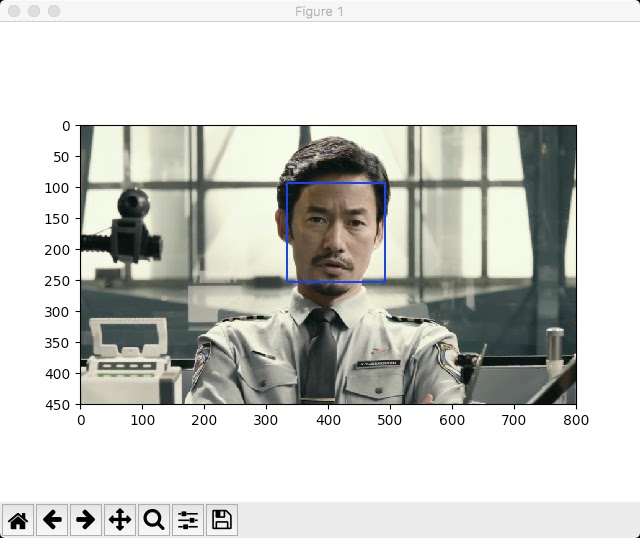Click the y-axis tick label 50
This screenshot has height=538, width=640.
coord(62,157)
